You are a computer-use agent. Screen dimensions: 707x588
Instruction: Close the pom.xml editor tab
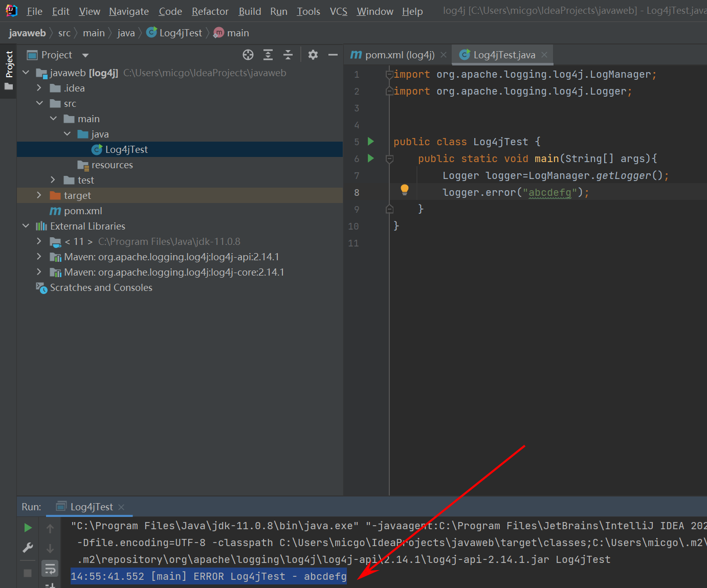[x=444, y=55]
